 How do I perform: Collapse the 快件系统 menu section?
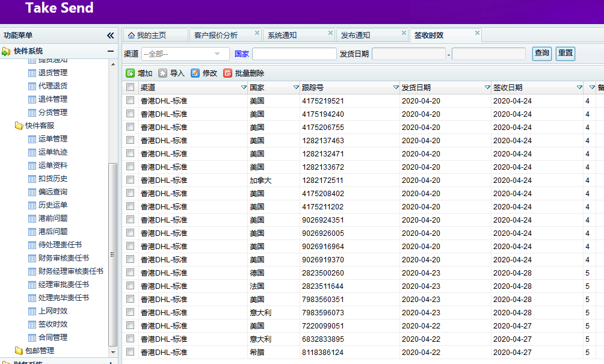pyautogui.click(x=111, y=51)
